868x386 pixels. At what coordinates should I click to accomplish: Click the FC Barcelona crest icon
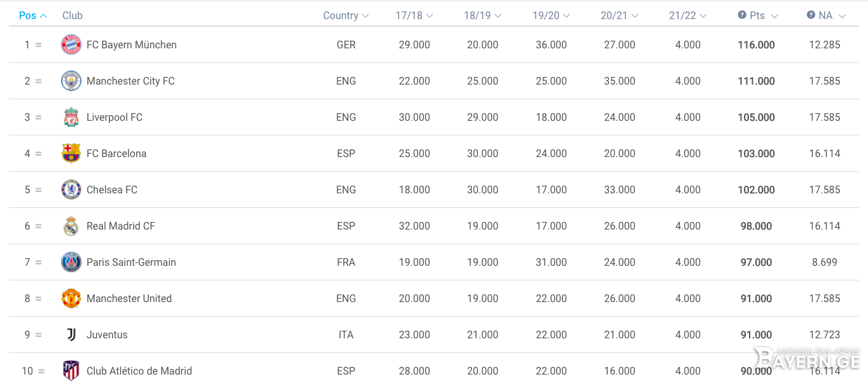(x=71, y=153)
